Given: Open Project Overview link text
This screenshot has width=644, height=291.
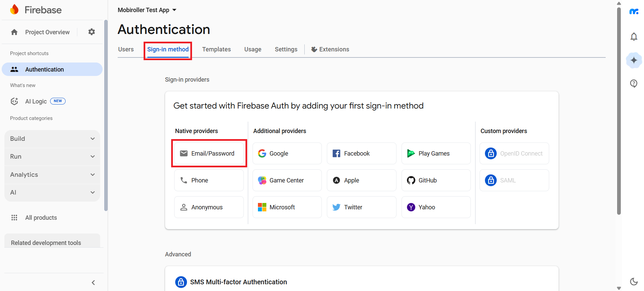Looking at the screenshot, I should [x=47, y=32].
